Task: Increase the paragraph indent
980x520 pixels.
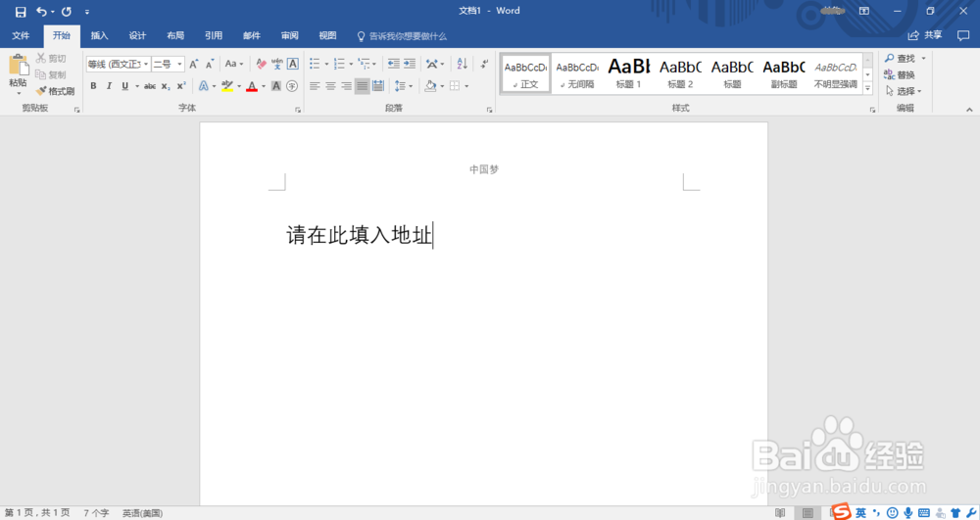Action: pos(410,64)
